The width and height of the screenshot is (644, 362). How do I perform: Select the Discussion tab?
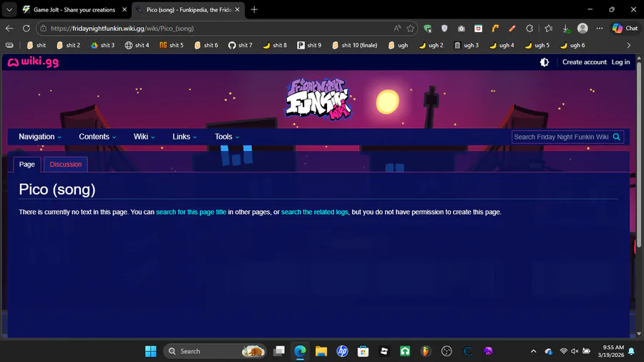click(66, 164)
